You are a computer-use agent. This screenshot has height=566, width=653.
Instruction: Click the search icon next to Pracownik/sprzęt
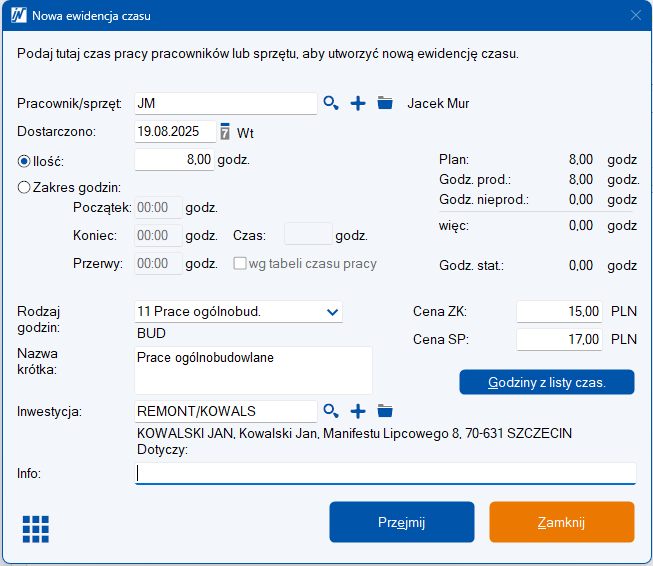pyautogui.click(x=331, y=103)
